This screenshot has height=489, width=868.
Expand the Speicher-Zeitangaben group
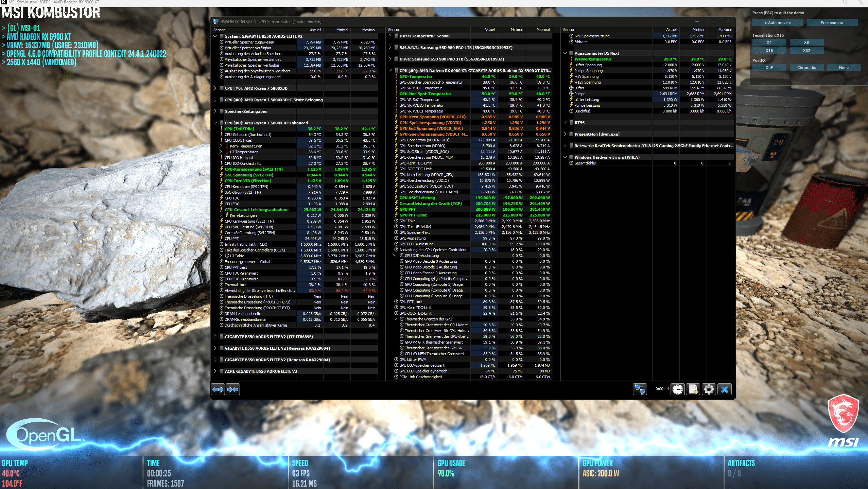pyautogui.click(x=215, y=111)
